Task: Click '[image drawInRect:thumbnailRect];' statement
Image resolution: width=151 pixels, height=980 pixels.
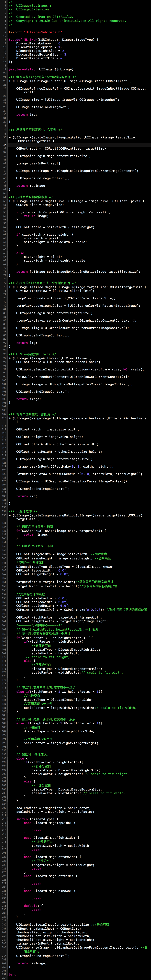Action: (x=48, y=943)
